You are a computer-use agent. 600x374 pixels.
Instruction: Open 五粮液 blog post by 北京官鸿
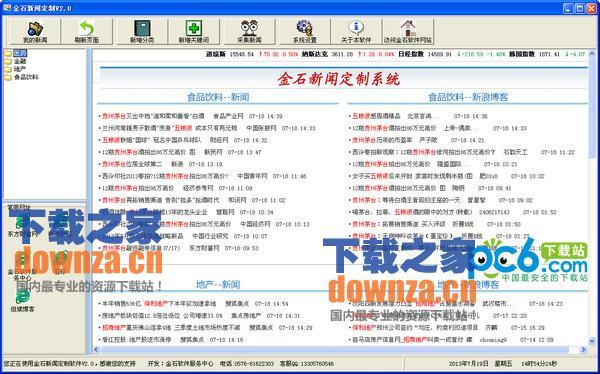(376, 116)
